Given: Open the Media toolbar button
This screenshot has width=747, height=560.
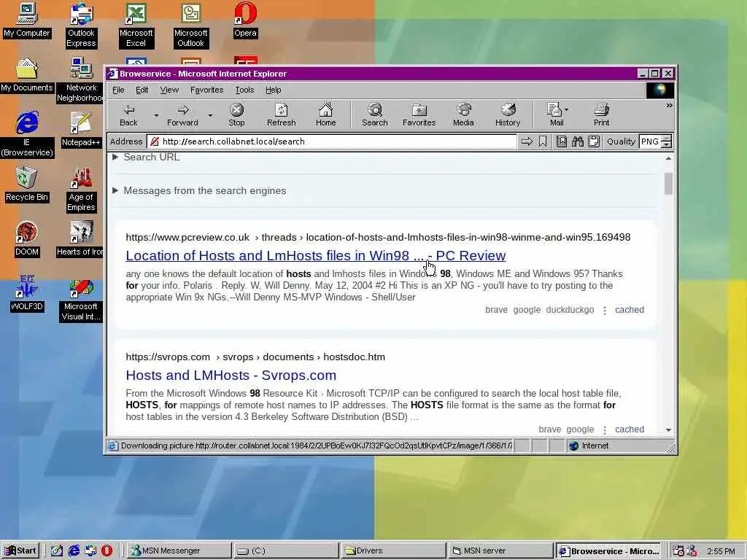Looking at the screenshot, I should point(463,114).
